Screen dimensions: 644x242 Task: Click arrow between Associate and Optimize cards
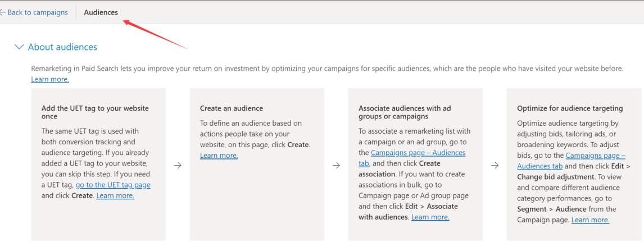(495, 166)
